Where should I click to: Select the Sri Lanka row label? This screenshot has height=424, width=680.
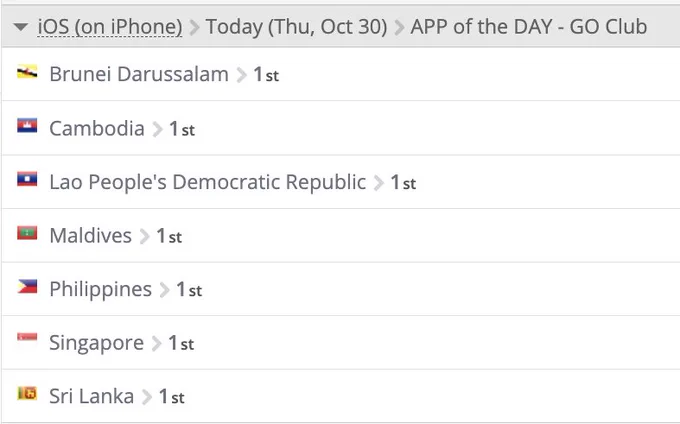click(92, 396)
